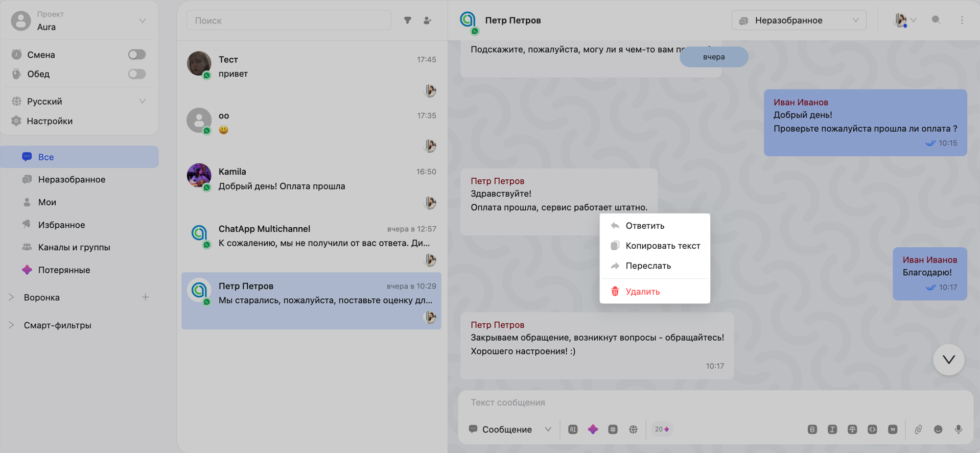Click the scroll-to-bottom arrow button
The height and width of the screenshot is (453, 980).
948,360
